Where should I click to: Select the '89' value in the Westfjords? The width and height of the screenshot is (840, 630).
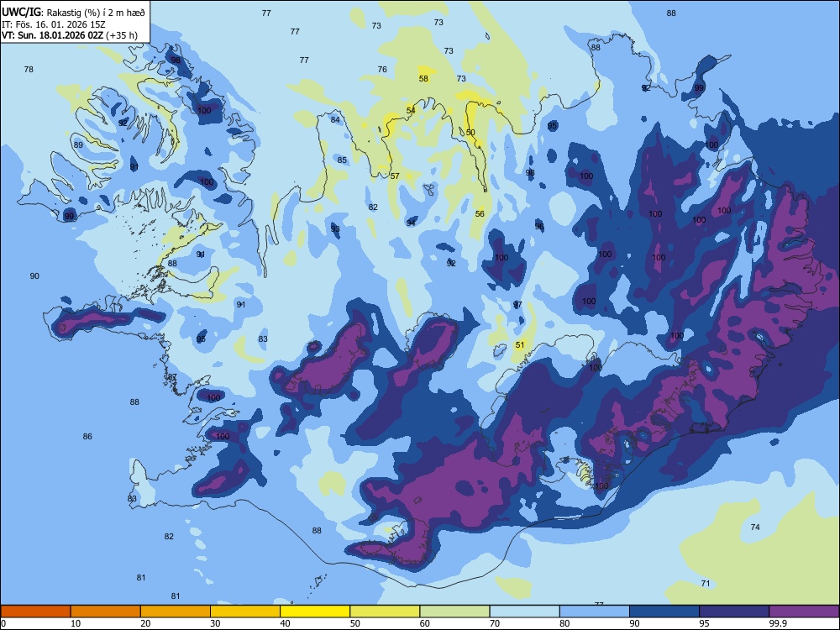click(x=78, y=144)
